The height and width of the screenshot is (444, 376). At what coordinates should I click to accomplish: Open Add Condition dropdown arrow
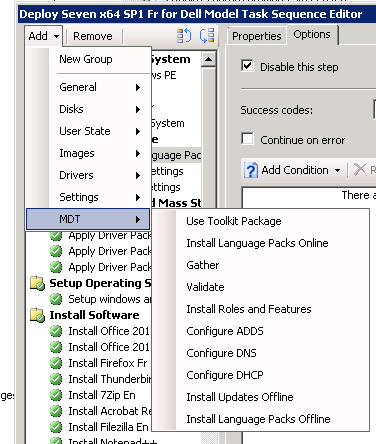pyautogui.click(x=337, y=170)
